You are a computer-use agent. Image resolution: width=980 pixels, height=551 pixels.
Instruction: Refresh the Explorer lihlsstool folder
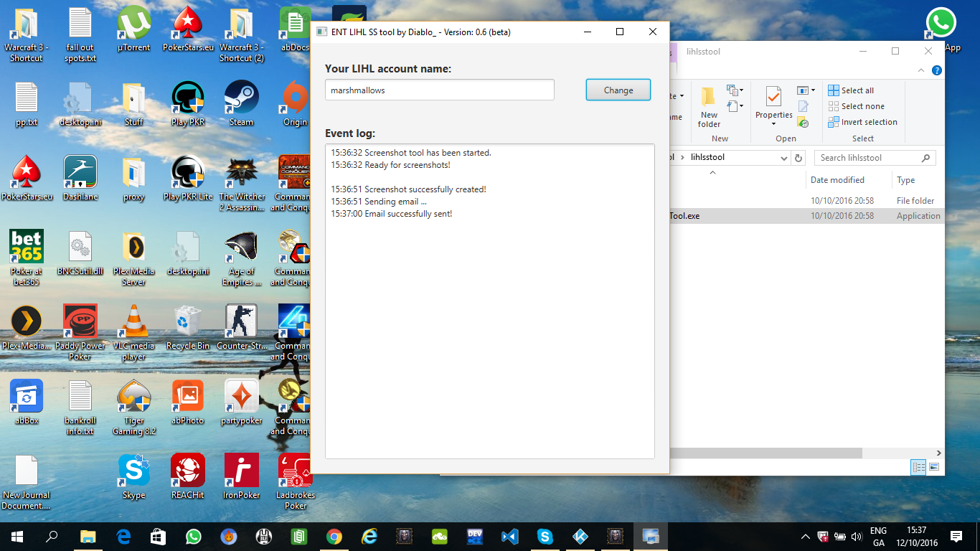click(x=799, y=158)
